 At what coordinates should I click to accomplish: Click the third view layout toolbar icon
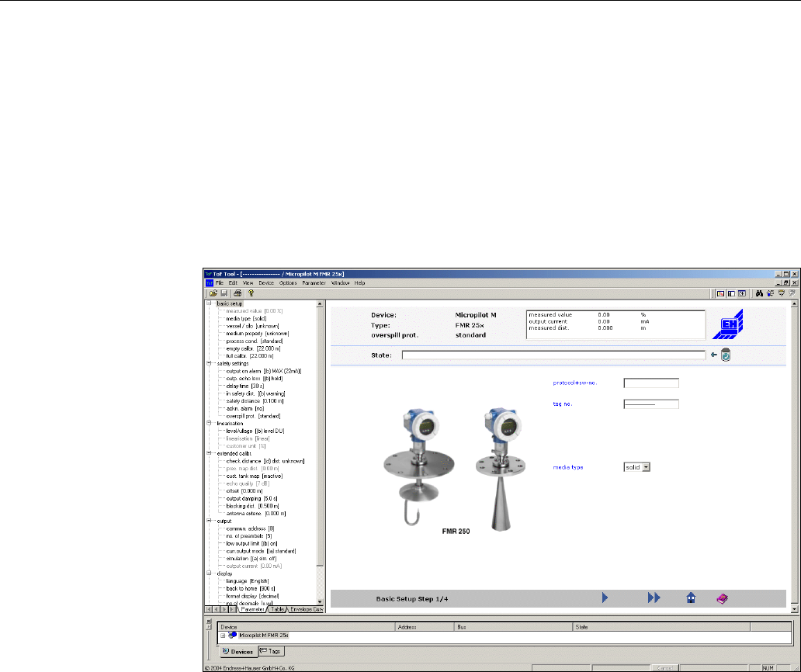click(742, 293)
